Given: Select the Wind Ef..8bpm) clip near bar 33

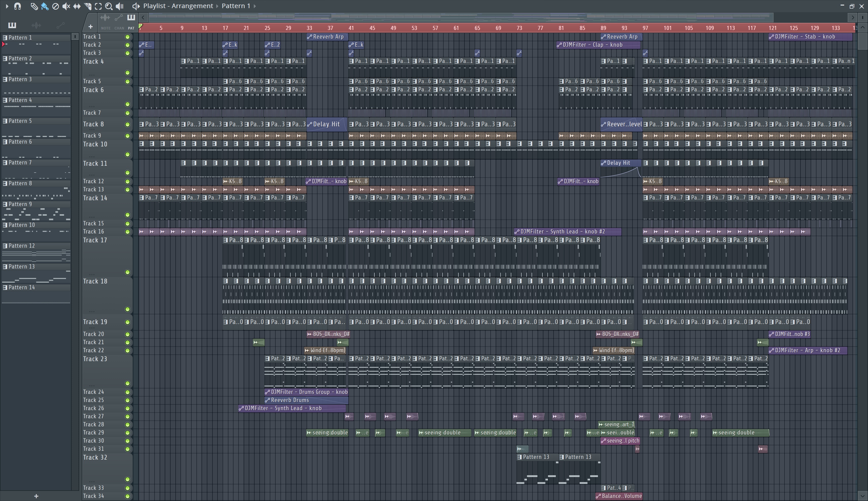Looking at the screenshot, I should point(325,350).
